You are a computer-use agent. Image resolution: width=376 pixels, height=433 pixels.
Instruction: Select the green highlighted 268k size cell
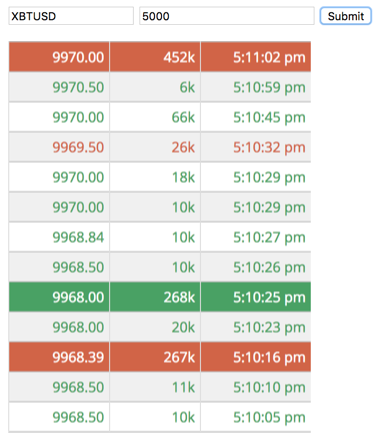click(x=155, y=297)
